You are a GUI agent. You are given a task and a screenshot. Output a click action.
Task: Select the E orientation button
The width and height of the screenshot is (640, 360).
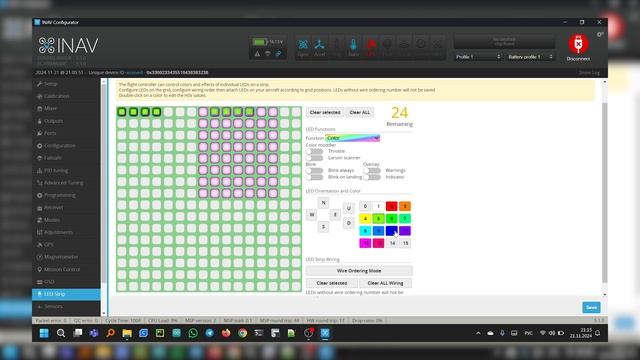pos(335,214)
